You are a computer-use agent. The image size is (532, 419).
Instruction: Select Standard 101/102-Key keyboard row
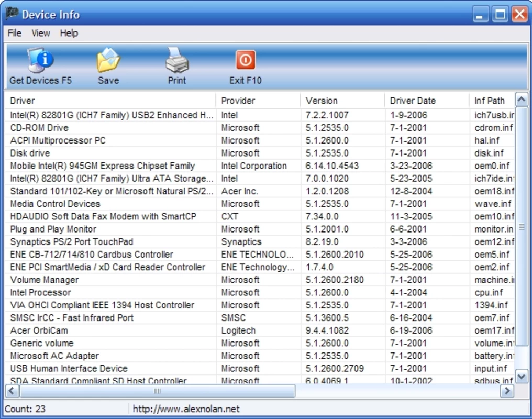tap(260, 191)
